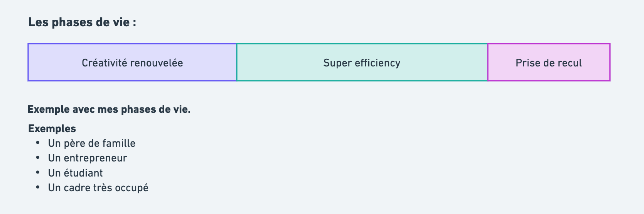Select the "Un entrepreneur" list item
Image resolution: width=644 pixels, height=214 pixels.
click(x=88, y=158)
